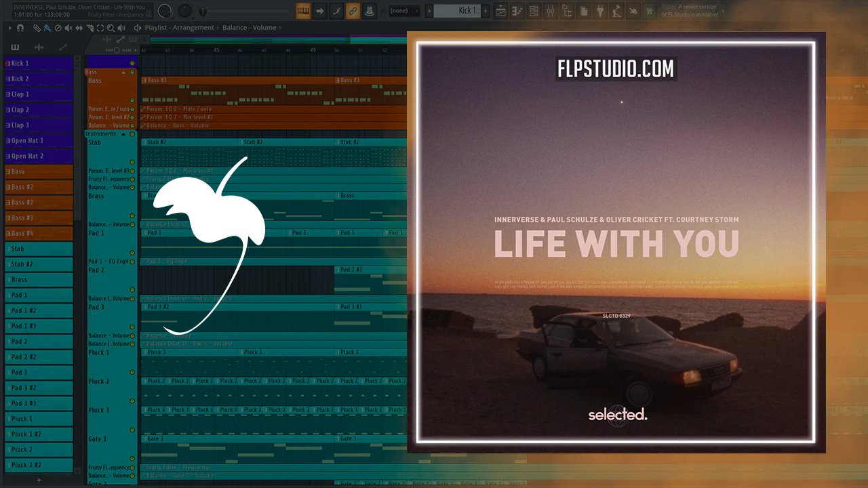Select the playlist Delete tool

coord(58,28)
